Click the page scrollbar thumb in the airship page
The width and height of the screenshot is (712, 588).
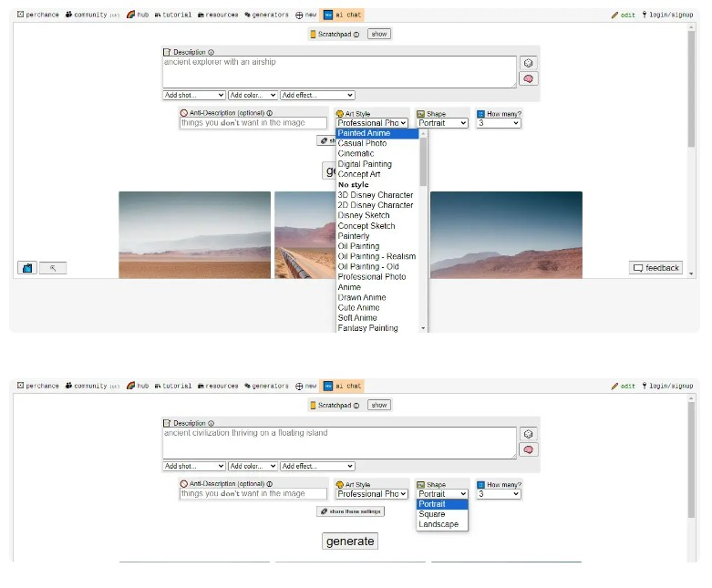tap(691, 89)
